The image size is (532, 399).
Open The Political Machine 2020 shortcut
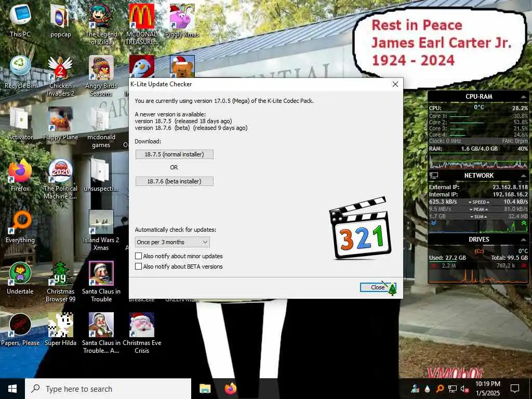point(60,179)
